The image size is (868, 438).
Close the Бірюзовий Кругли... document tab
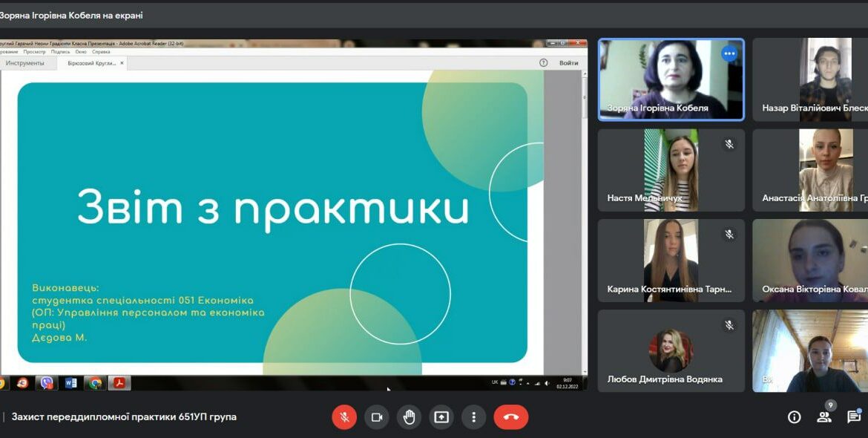coord(122,63)
